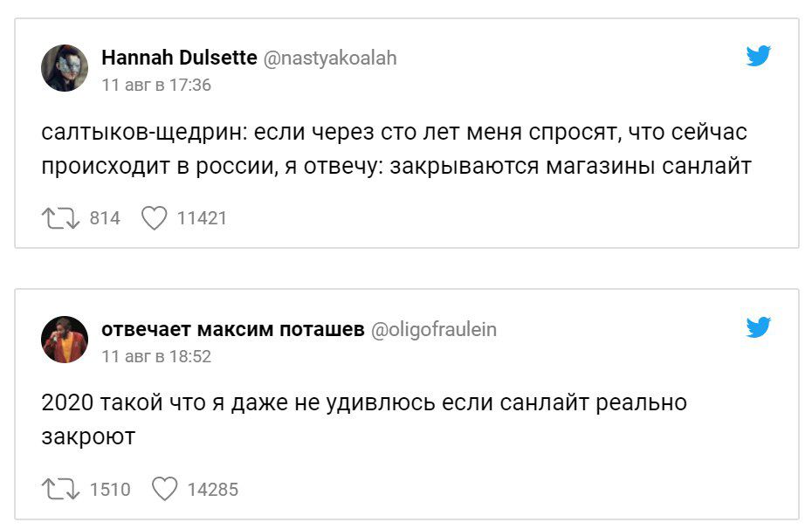Click the отвечает максим поташев display name

pos(233,329)
